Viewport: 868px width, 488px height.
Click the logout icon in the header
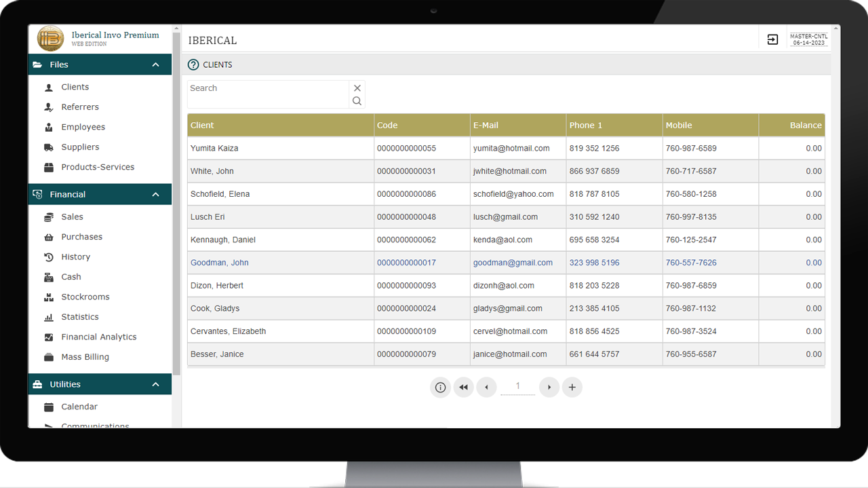pos(772,40)
